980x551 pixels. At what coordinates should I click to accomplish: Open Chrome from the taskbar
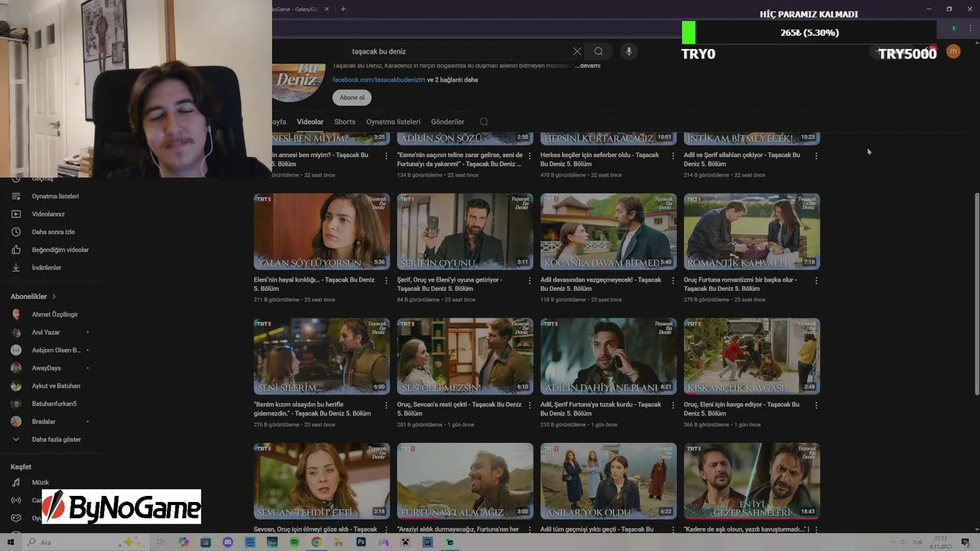click(x=316, y=542)
